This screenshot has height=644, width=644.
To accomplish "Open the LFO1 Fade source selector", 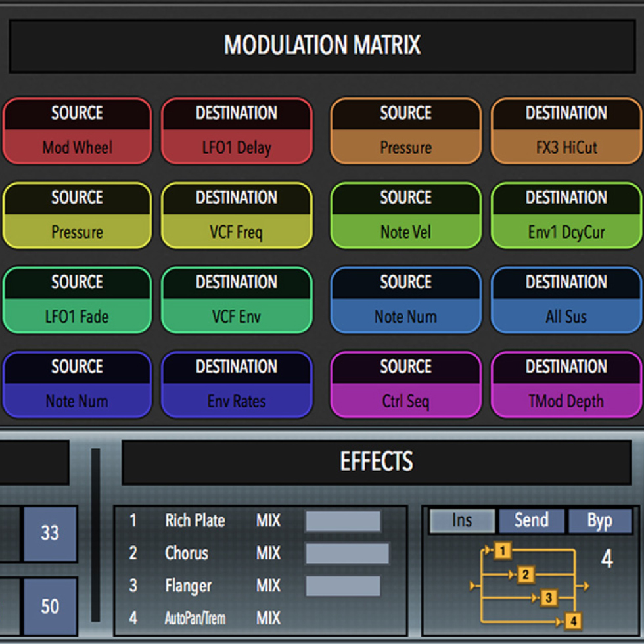I will (x=78, y=300).
